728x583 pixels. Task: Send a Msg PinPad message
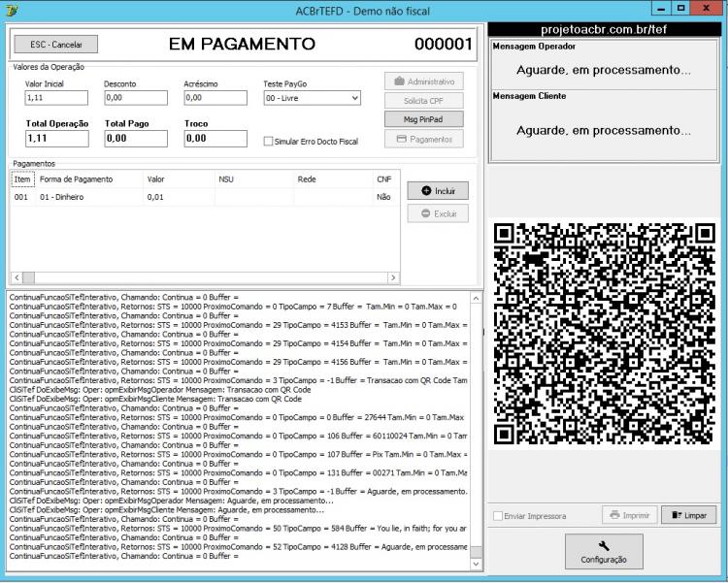[424, 119]
